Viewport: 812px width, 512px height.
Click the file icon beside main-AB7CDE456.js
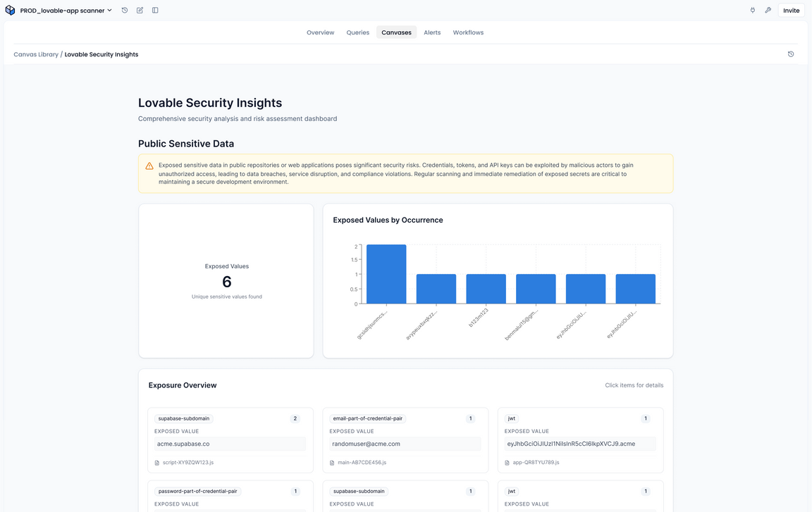(332, 463)
